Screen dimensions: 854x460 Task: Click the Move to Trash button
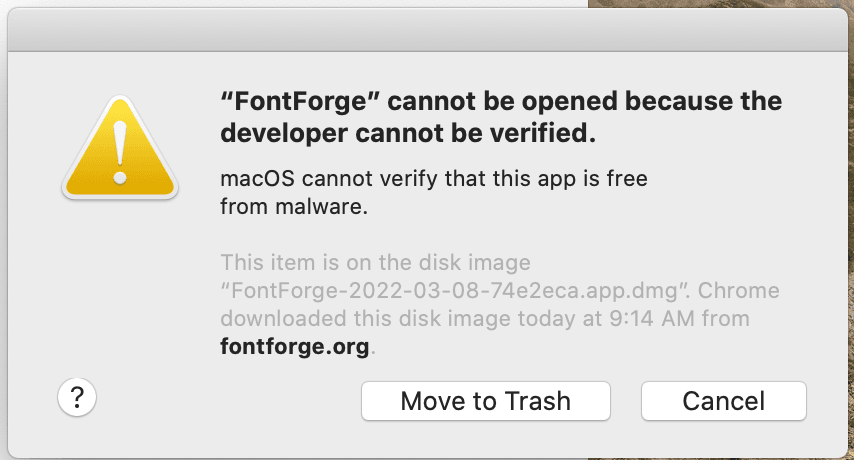pyautogui.click(x=485, y=401)
